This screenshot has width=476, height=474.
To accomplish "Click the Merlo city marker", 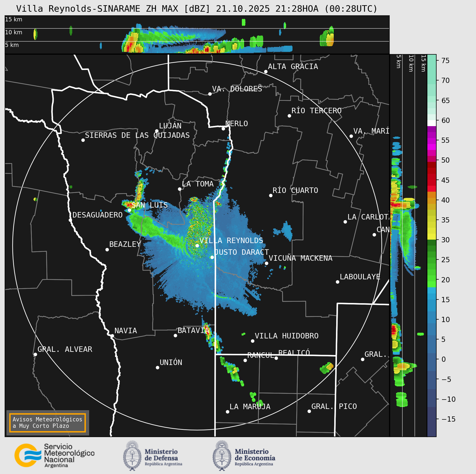I will point(223,129).
